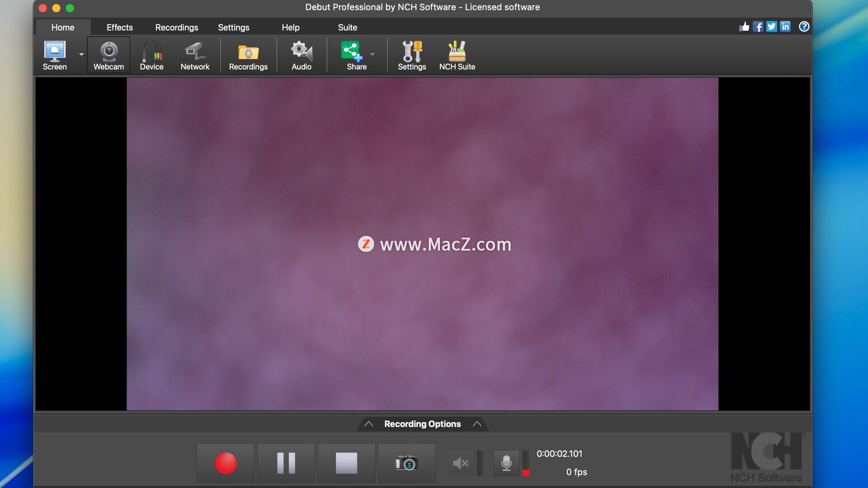
Task: Open the Recordings folder toolbar button
Action: (248, 55)
